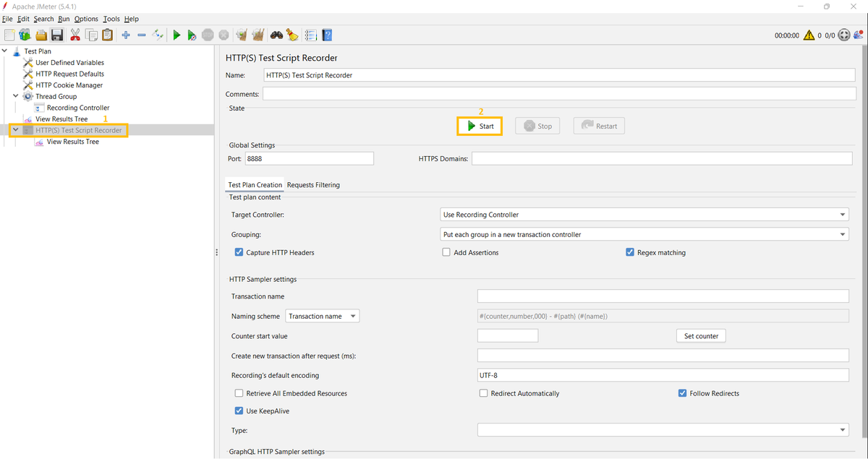This screenshot has height=459, width=868.
Task: Click the Open folder toolbar icon
Action: point(41,35)
